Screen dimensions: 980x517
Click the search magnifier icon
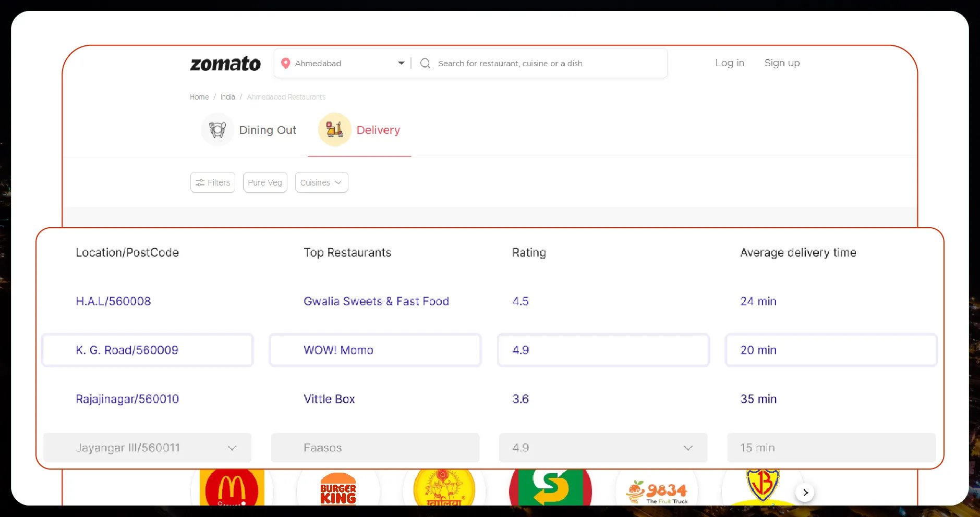click(x=425, y=63)
